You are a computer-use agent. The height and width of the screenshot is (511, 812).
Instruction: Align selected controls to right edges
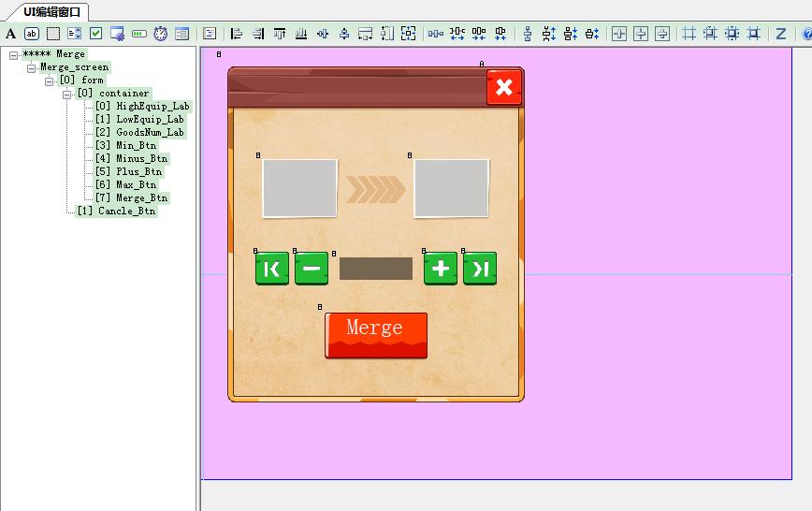pos(258,34)
